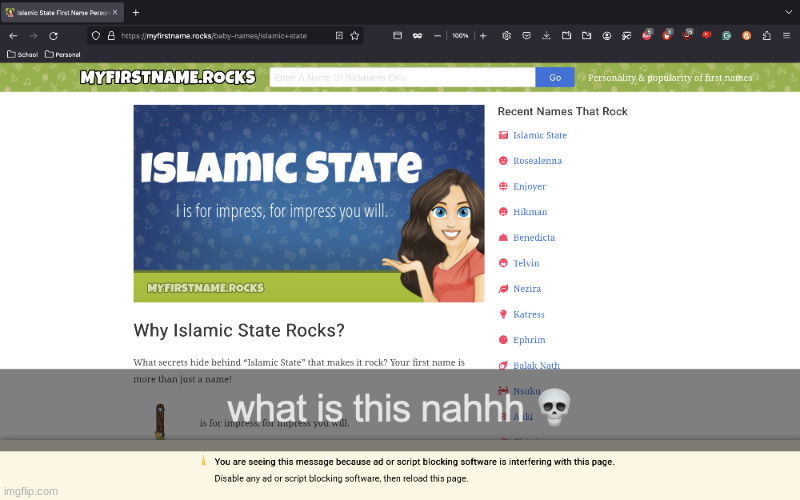Click the screenshot scissors icon

627,35
